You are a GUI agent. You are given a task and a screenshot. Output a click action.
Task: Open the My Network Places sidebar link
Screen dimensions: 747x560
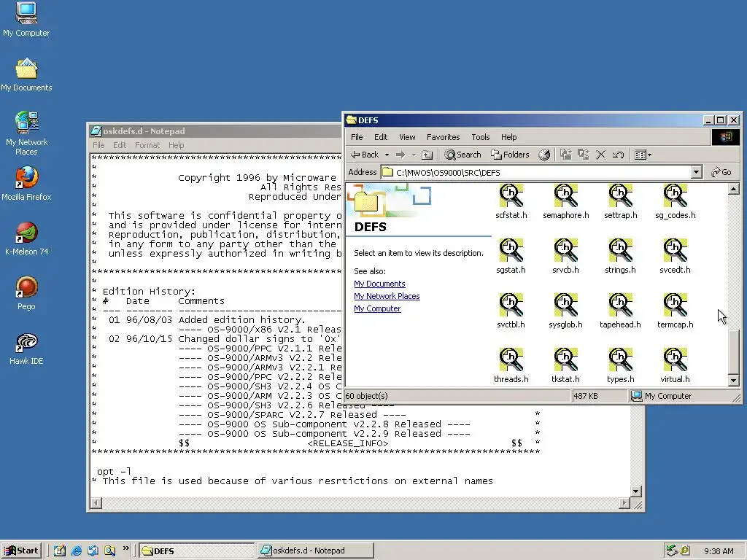(x=387, y=296)
